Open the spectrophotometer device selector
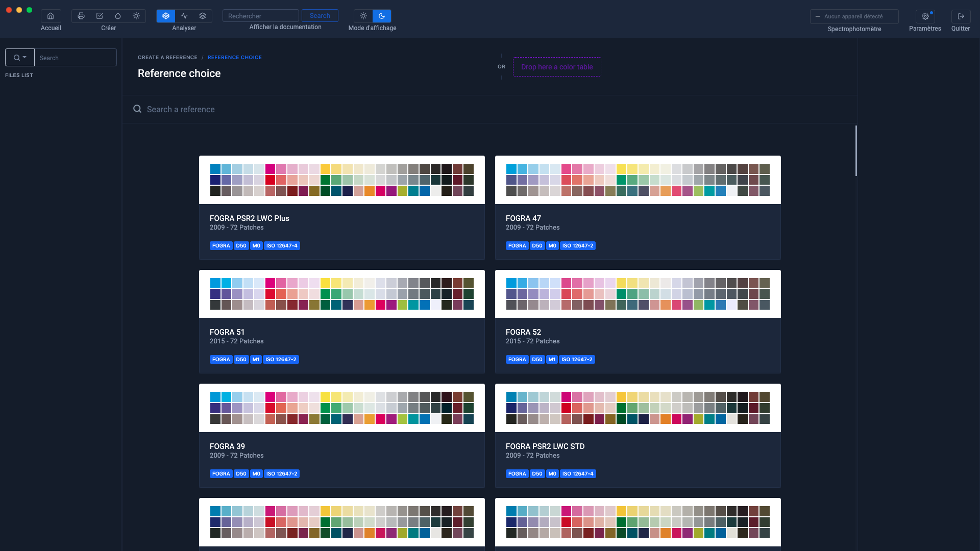Viewport: 980px width, 551px height. point(854,16)
